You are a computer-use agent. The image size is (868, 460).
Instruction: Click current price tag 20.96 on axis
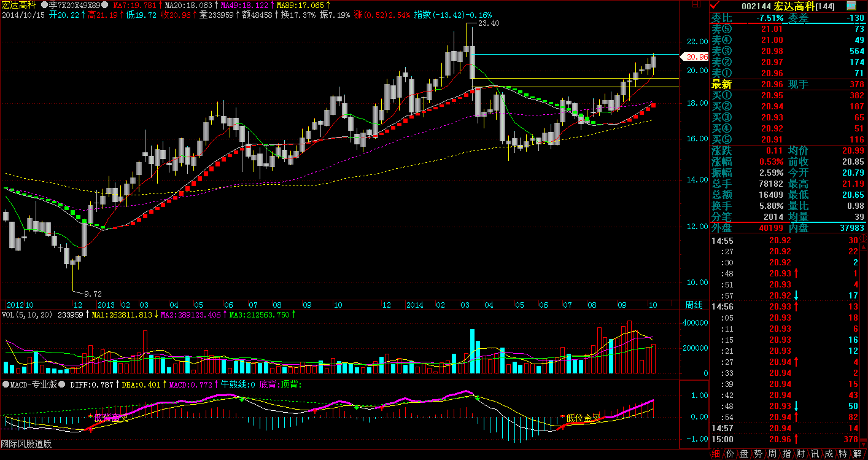tap(696, 57)
